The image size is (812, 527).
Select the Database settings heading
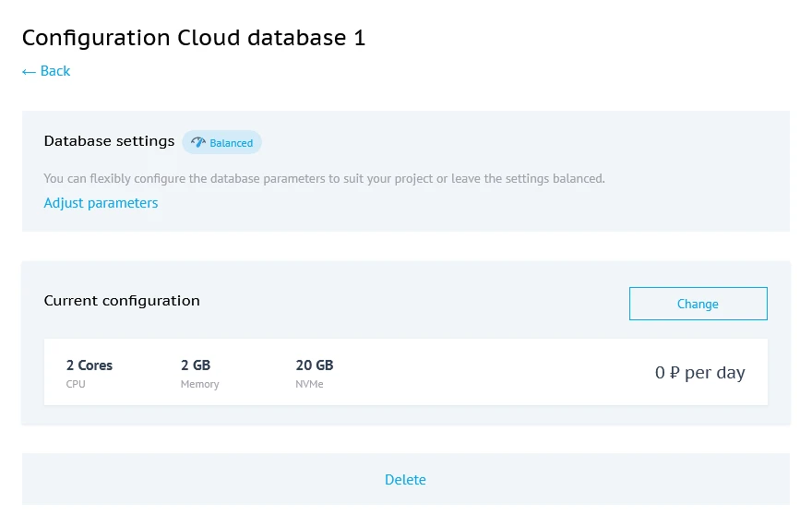point(109,141)
